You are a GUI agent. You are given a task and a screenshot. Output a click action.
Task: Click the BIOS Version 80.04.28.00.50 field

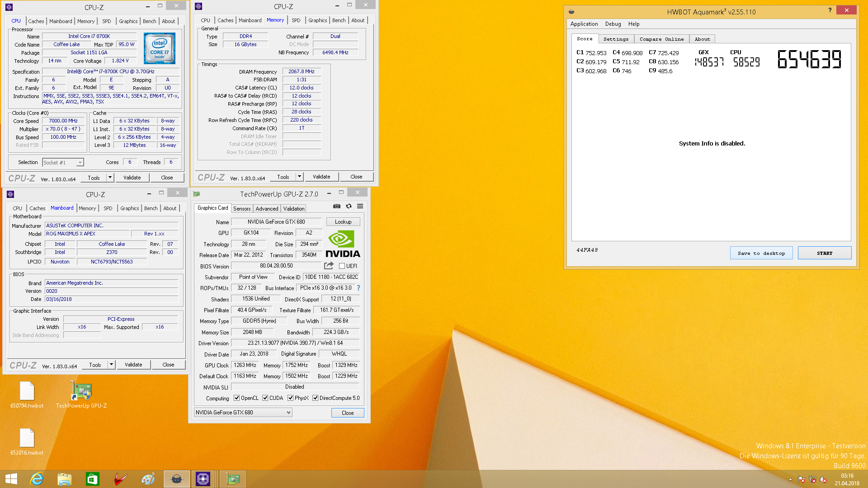coord(276,266)
